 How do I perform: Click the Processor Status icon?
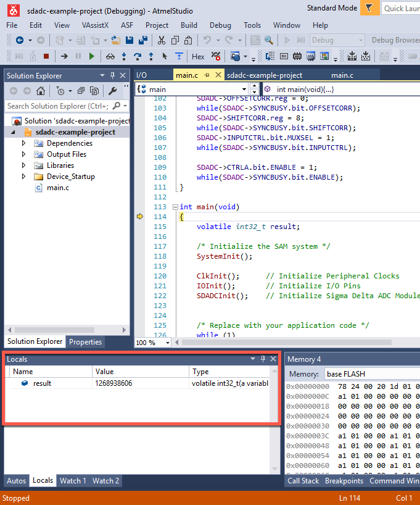click(x=311, y=56)
